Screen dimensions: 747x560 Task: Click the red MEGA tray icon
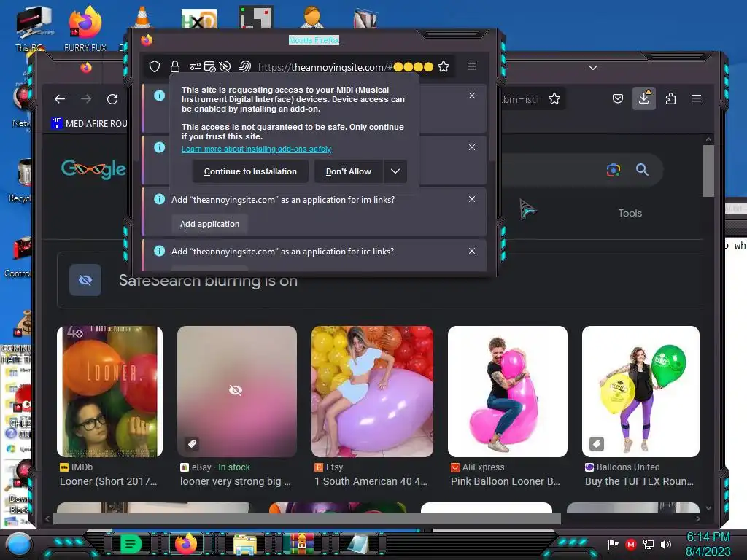click(x=631, y=544)
